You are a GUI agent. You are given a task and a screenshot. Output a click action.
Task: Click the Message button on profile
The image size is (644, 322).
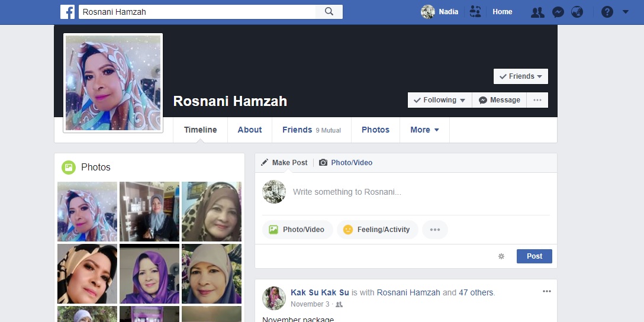tap(499, 100)
